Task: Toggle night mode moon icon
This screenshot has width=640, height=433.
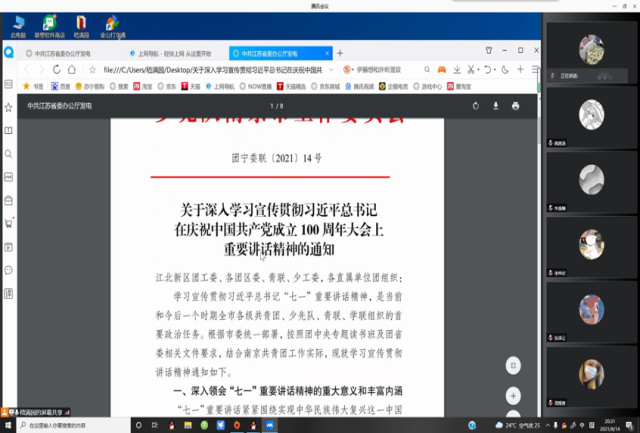Action: [505, 70]
